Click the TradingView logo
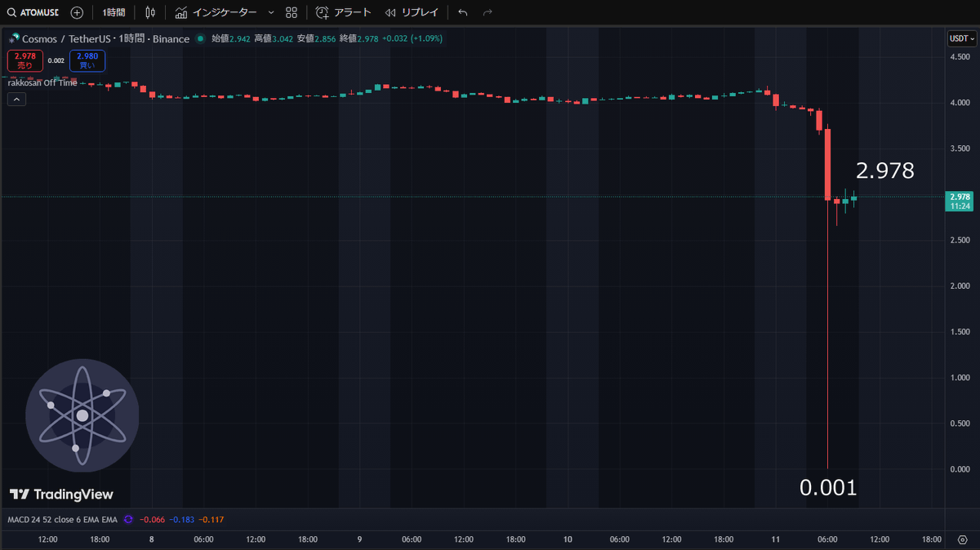 coord(60,494)
